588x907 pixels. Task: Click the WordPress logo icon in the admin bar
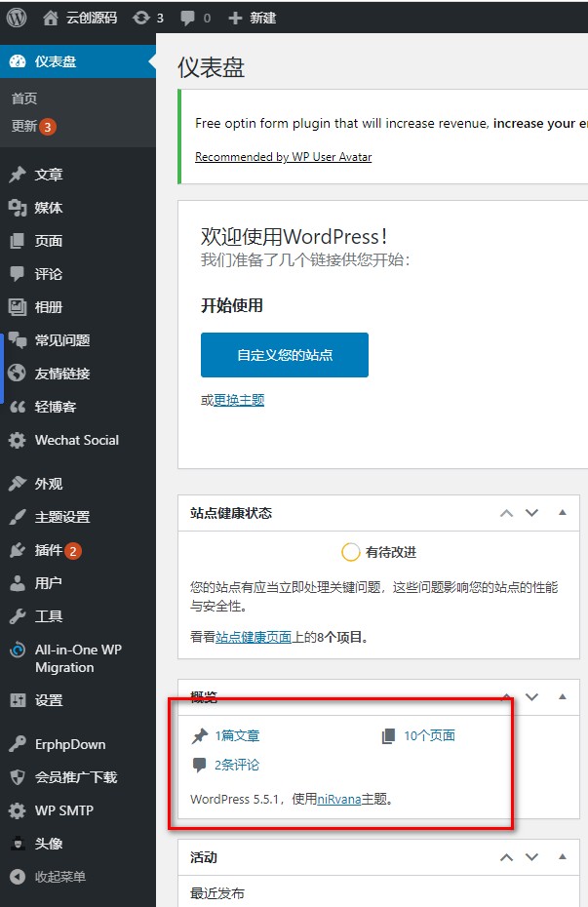[17, 18]
